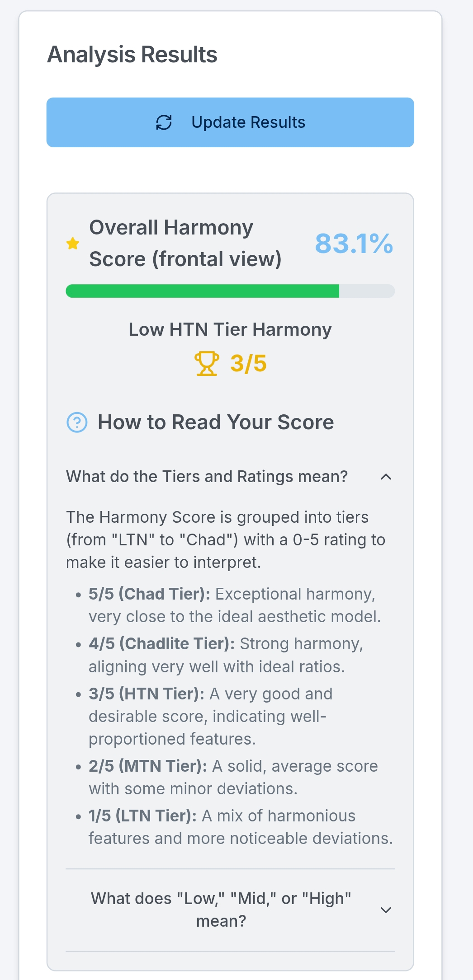Click the Low HTN Tier Harmony label

pyautogui.click(x=230, y=329)
